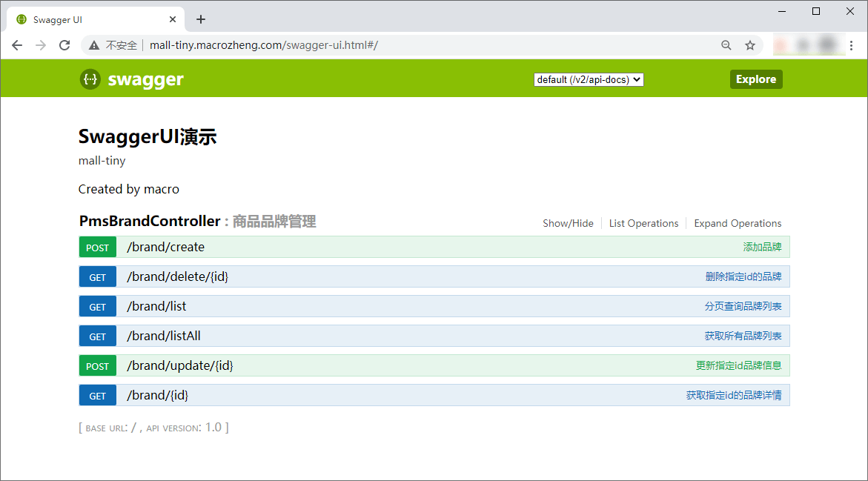868x481 pixels.
Task: Close the Swagger UI tab
Action: point(173,19)
